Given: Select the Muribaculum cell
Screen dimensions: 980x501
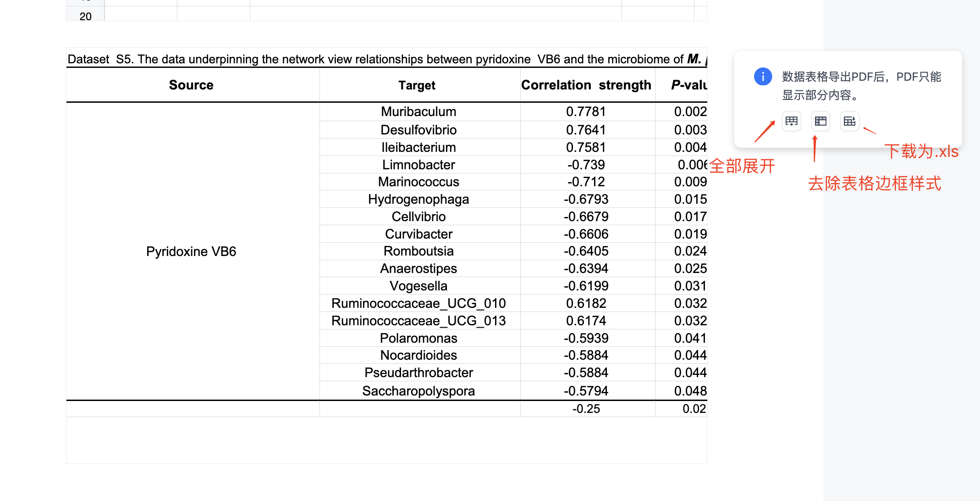Looking at the screenshot, I should tap(419, 112).
